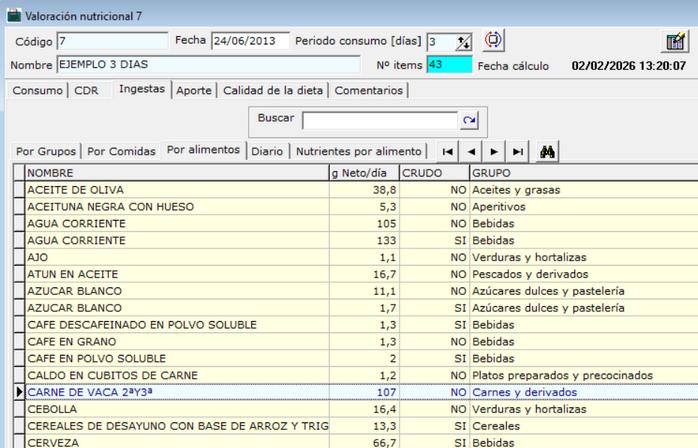Go to next record arrow
Viewport: 698px width, 448px height.
point(494,151)
